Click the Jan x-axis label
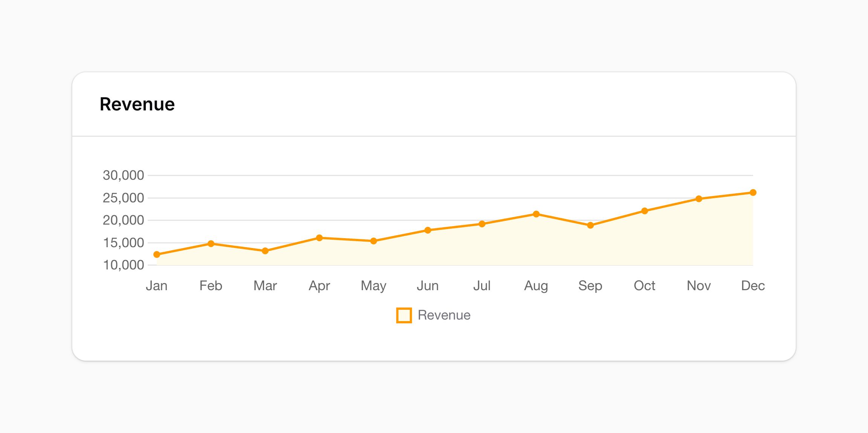 [x=157, y=286]
